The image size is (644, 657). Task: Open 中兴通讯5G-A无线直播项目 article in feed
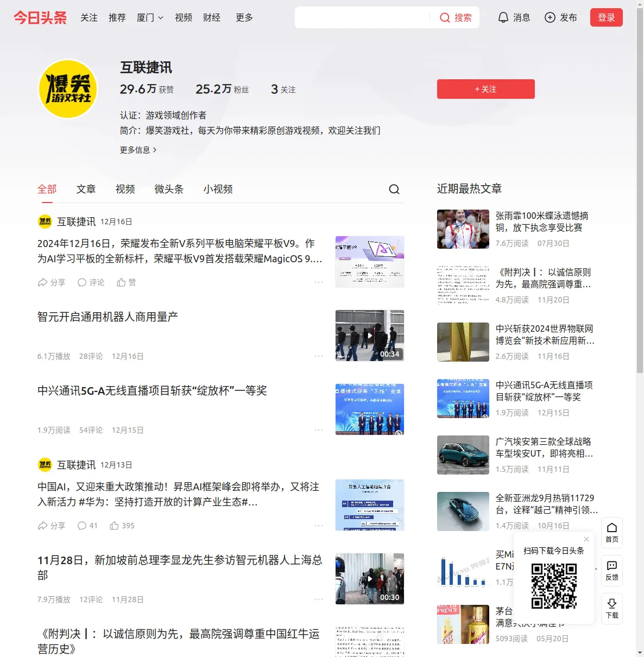(x=152, y=390)
